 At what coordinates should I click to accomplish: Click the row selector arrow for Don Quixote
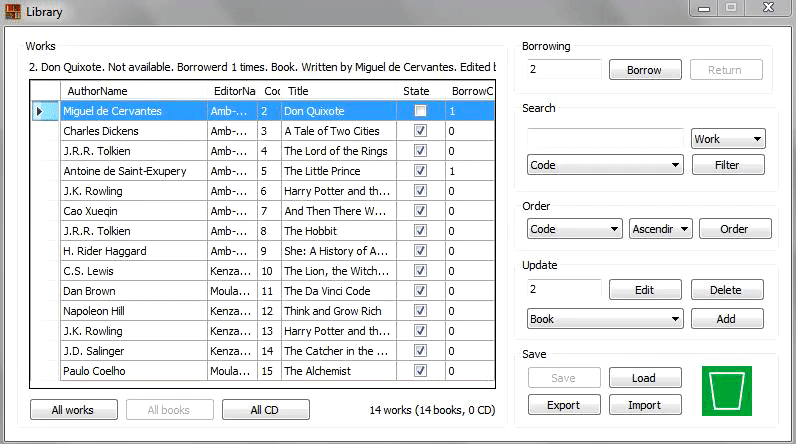point(40,111)
